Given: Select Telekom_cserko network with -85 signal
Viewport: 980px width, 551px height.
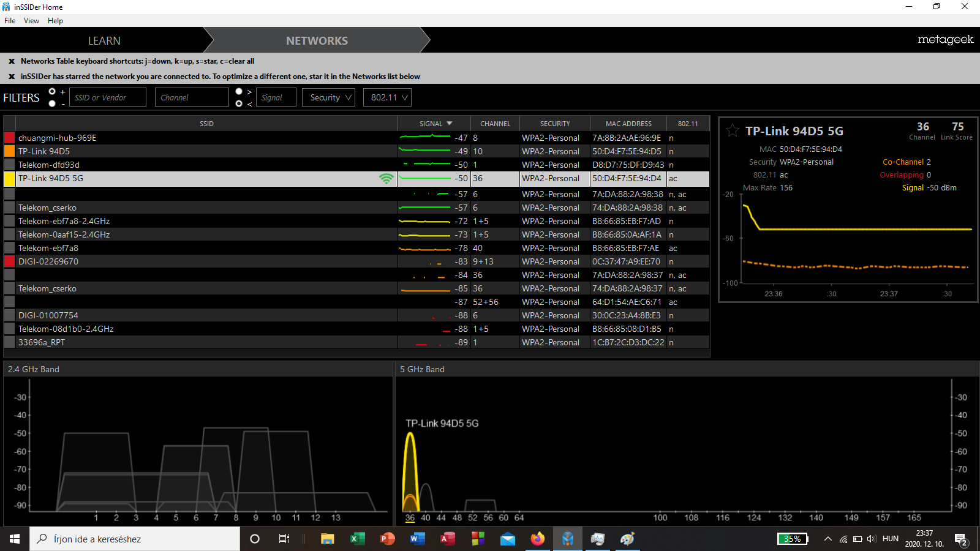Looking at the screenshot, I should [356, 288].
